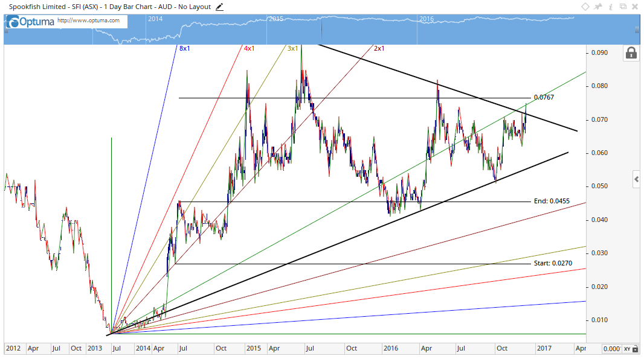Toggle the large padlock on price scale
The image size is (644, 359).
coord(631,53)
